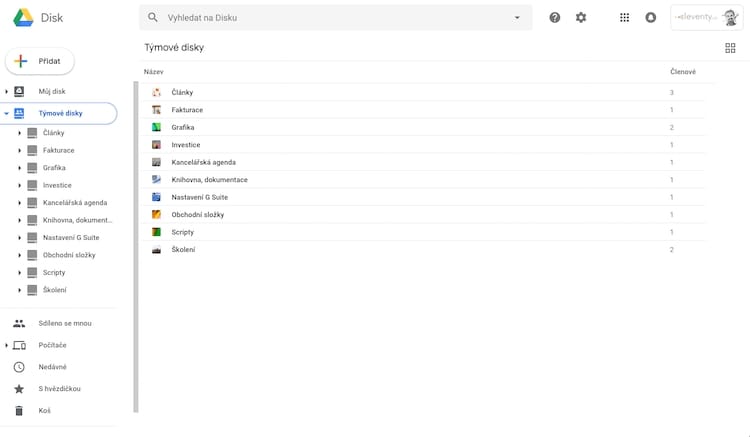Open the Koš trash icon
This screenshot has width=750, height=437.
[18, 410]
